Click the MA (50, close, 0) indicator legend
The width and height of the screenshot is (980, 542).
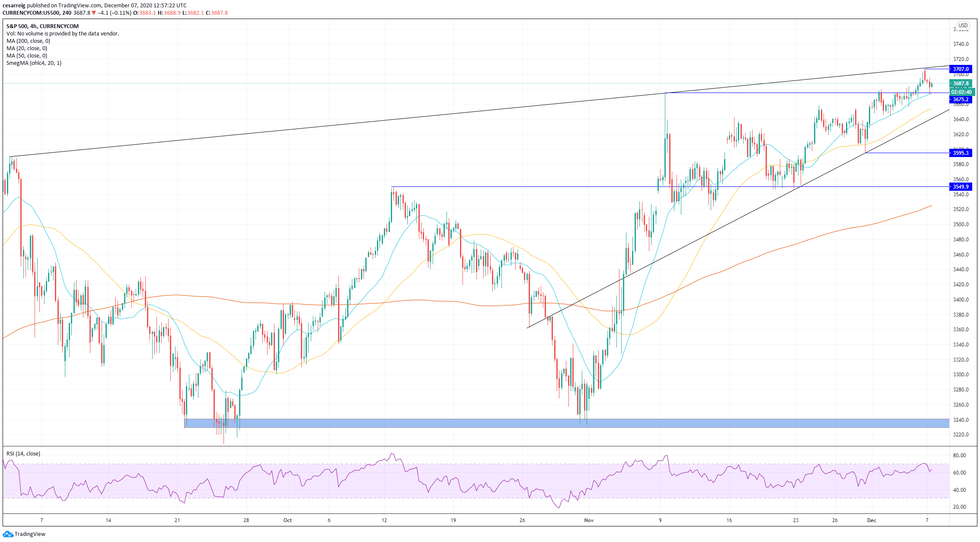pyautogui.click(x=27, y=56)
